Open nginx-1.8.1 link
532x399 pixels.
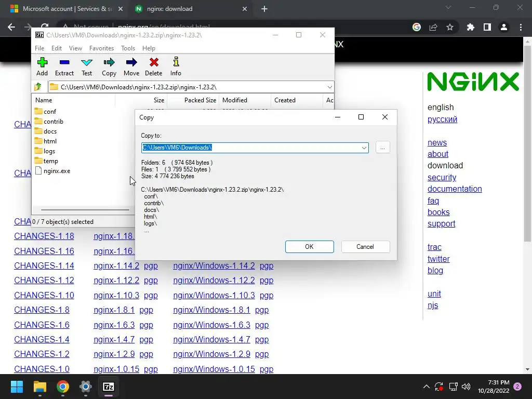pyautogui.click(x=114, y=310)
